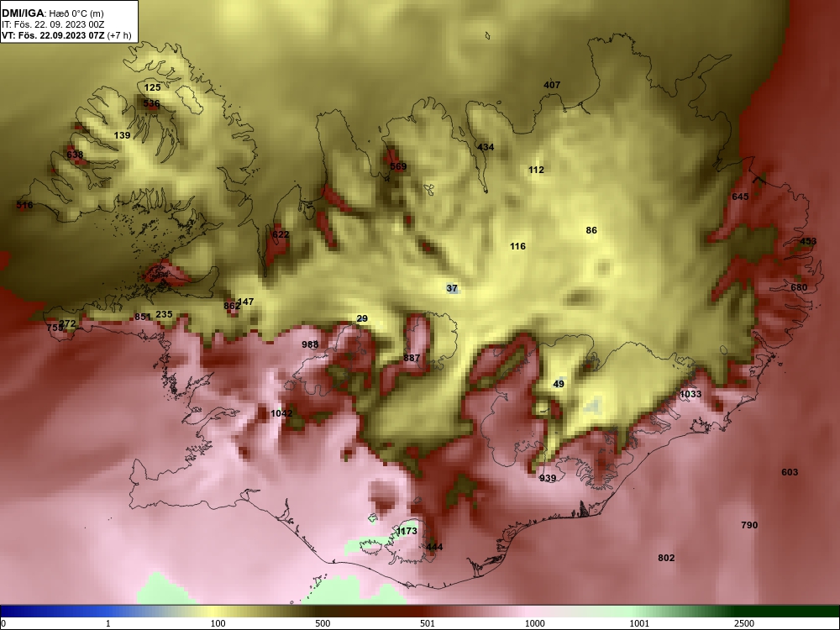
Task: Click the map value '851'
Action: [x=143, y=318]
